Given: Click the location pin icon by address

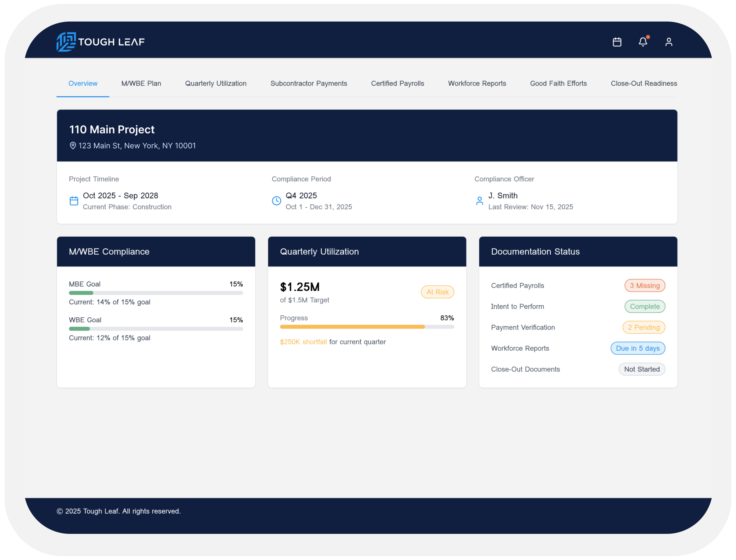Looking at the screenshot, I should click(x=73, y=146).
